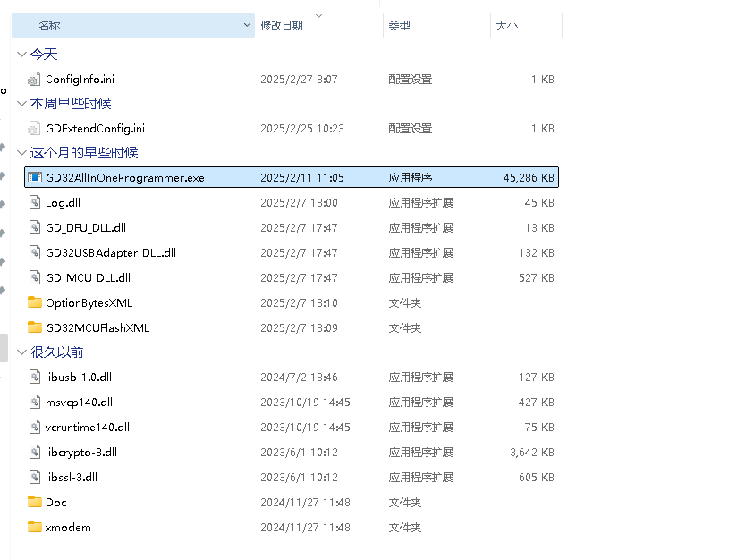Image resolution: width=754 pixels, height=560 pixels.
Task: Click the Doc folder icon
Action: (x=35, y=503)
